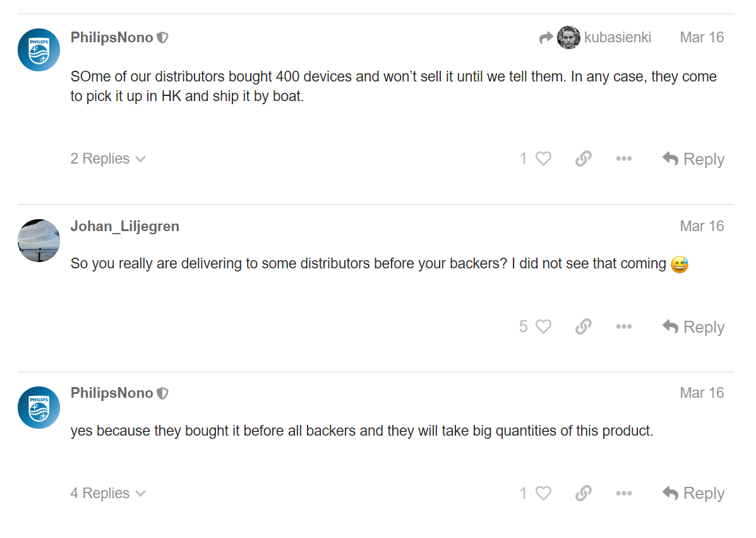Open more actions on the first post
756x538 pixels.
[x=624, y=158]
